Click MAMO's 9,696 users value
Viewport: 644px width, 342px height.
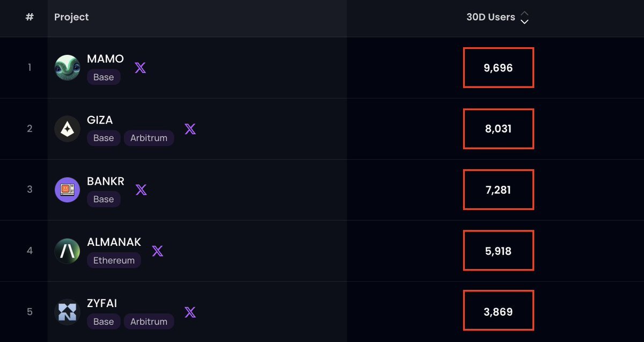pos(498,68)
